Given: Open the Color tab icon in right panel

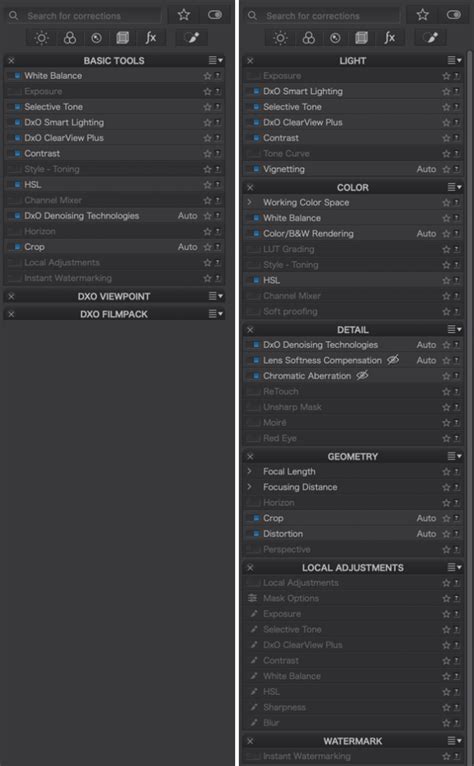Looking at the screenshot, I should [308, 38].
